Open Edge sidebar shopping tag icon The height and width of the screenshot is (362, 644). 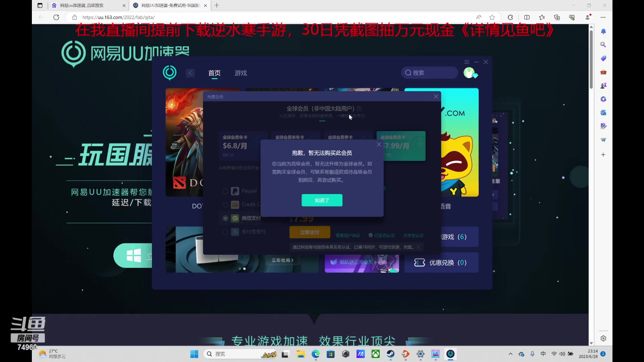pos(603,58)
